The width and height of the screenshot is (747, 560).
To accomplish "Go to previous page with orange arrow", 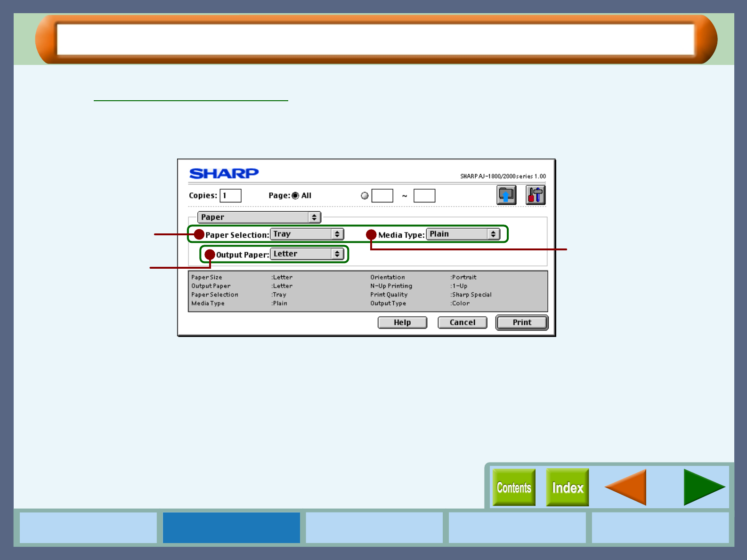I will point(626,488).
